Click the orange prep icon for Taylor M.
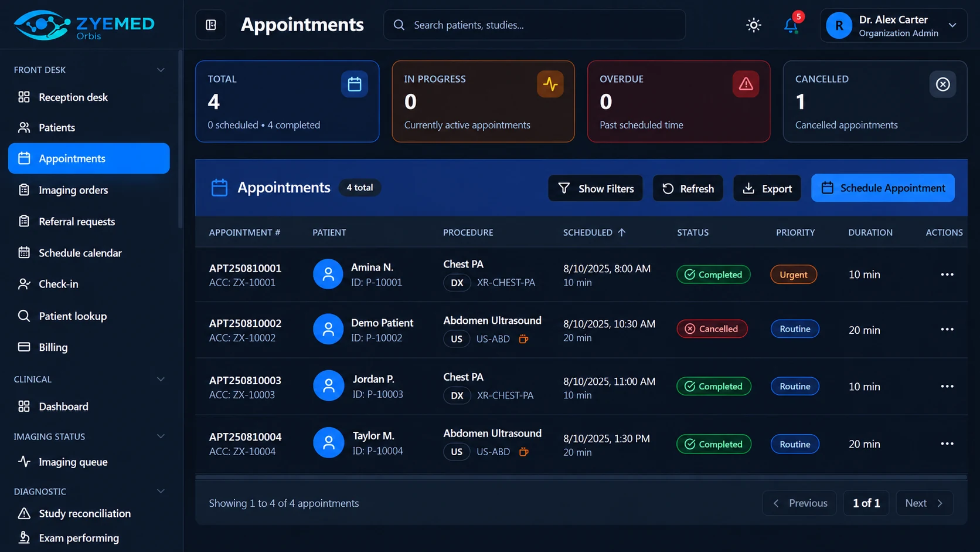Screen dimensions: 980x552 coord(523,452)
